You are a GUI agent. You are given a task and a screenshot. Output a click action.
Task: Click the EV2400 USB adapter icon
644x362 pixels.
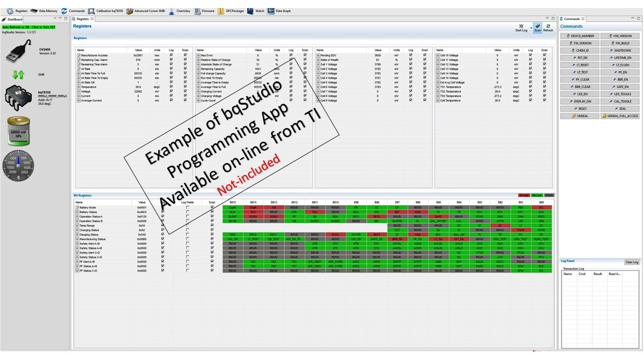point(19,51)
